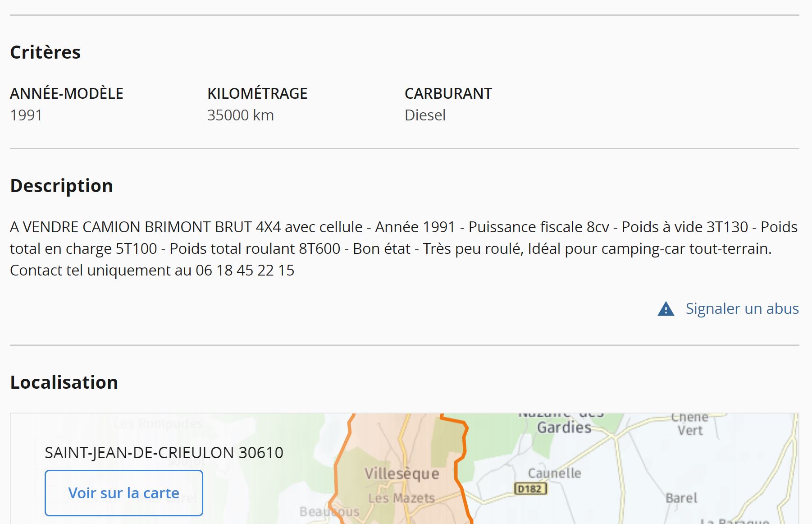
Task: Click the 'Description' section heading
Action: pyautogui.click(x=61, y=186)
